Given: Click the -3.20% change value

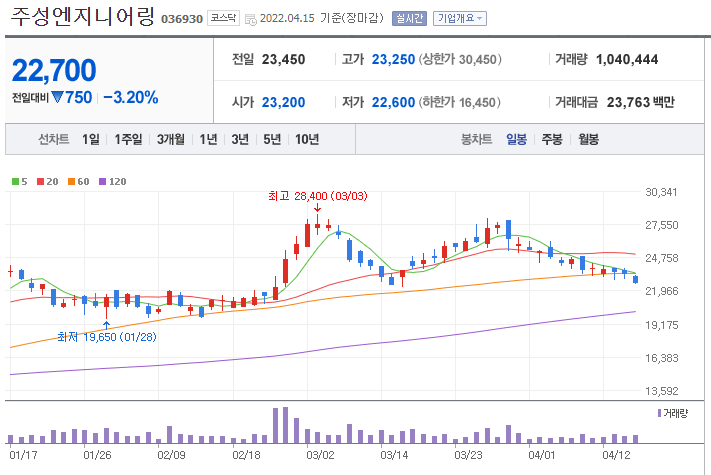Looking at the screenshot, I should coord(131,97).
